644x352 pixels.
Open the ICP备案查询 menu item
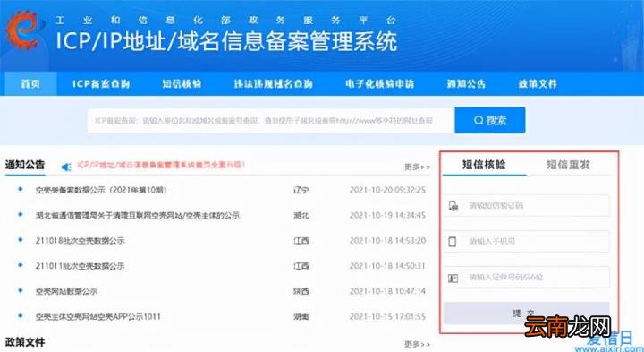(x=101, y=84)
